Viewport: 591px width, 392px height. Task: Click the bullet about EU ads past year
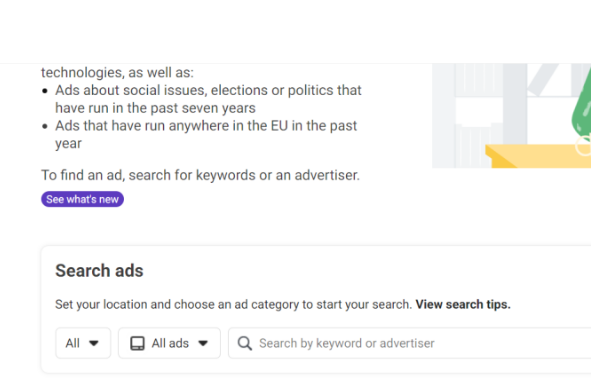point(206,135)
